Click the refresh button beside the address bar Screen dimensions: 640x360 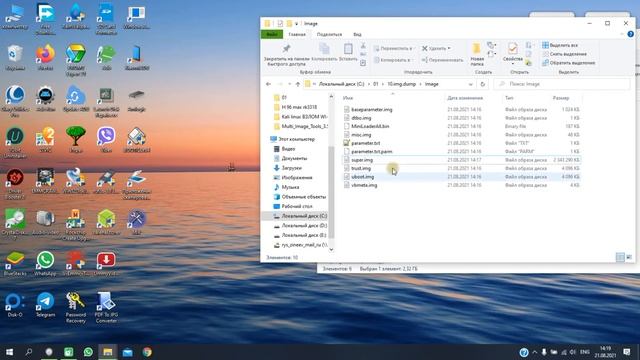click(482, 84)
